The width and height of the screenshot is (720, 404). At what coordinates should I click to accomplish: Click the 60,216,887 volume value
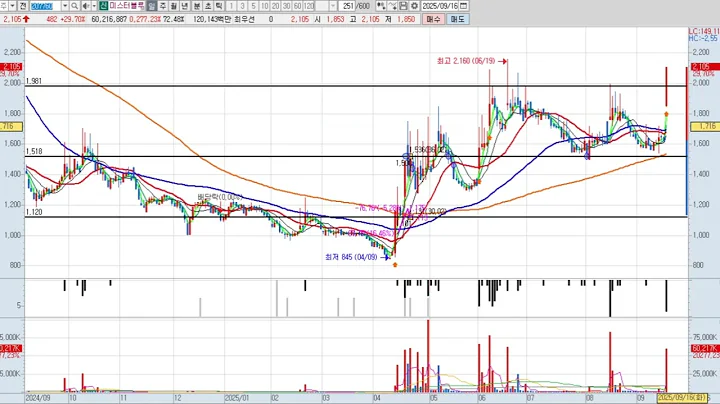[109, 19]
